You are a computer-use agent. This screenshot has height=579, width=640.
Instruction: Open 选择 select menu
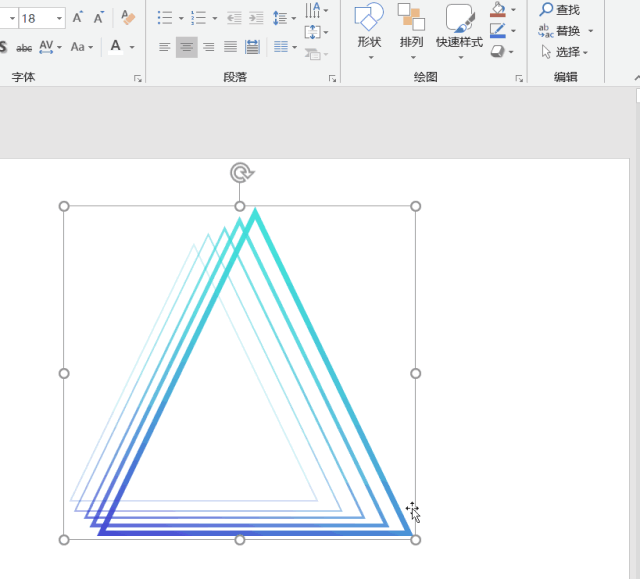(564, 52)
